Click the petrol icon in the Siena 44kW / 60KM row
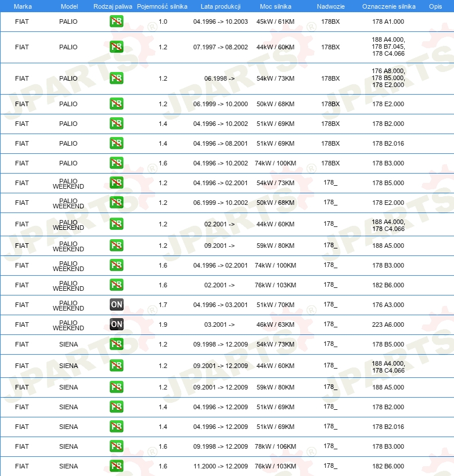The image size is (454, 476). click(x=116, y=366)
